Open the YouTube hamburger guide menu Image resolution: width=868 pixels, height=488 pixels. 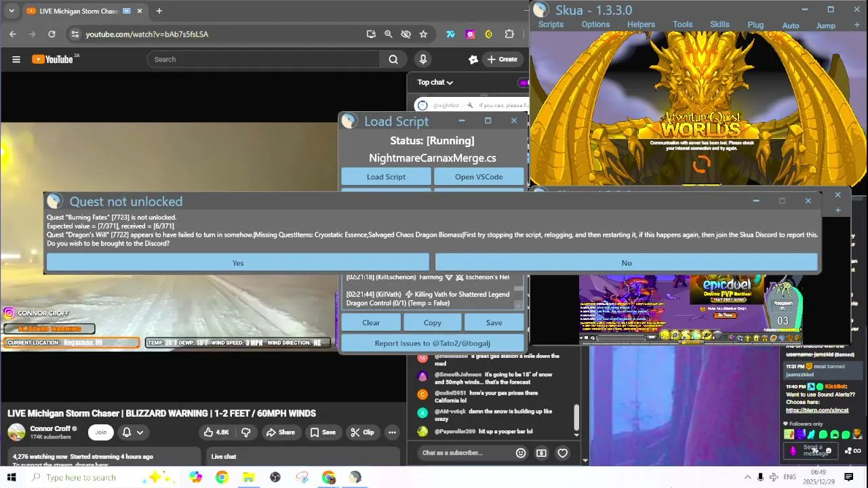coord(16,59)
